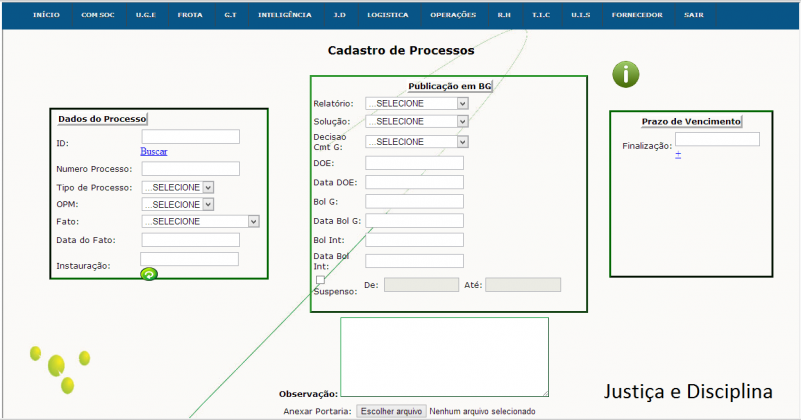Open the OPERAÇÕES menu

[x=453, y=16]
